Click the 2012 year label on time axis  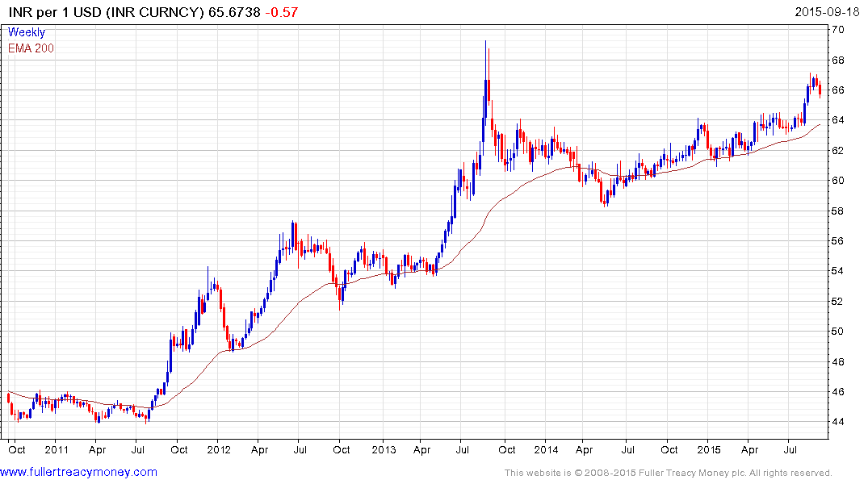coord(219,449)
